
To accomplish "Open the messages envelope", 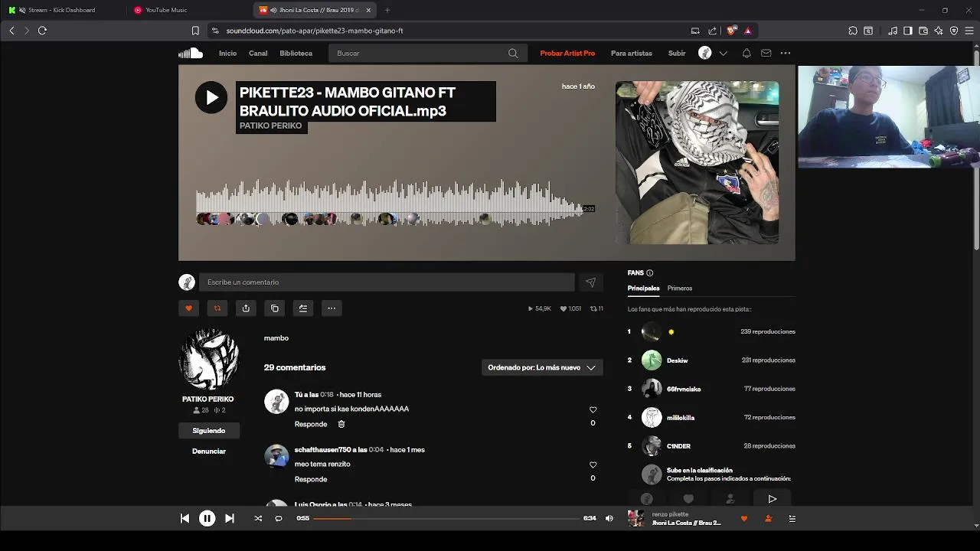I will pos(766,54).
